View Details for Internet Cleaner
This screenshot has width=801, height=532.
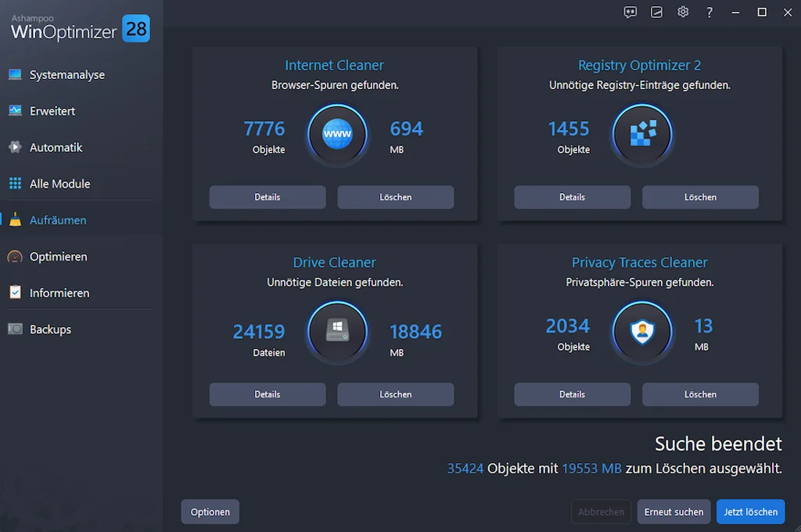268,197
